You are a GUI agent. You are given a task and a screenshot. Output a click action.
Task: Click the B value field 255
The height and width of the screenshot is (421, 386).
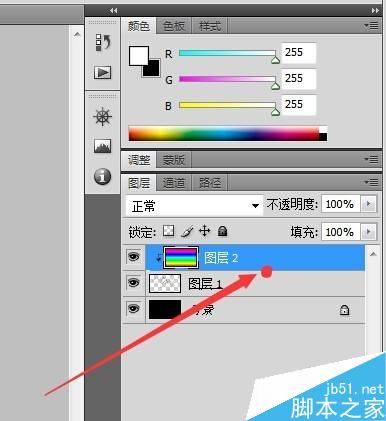pos(298,105)
